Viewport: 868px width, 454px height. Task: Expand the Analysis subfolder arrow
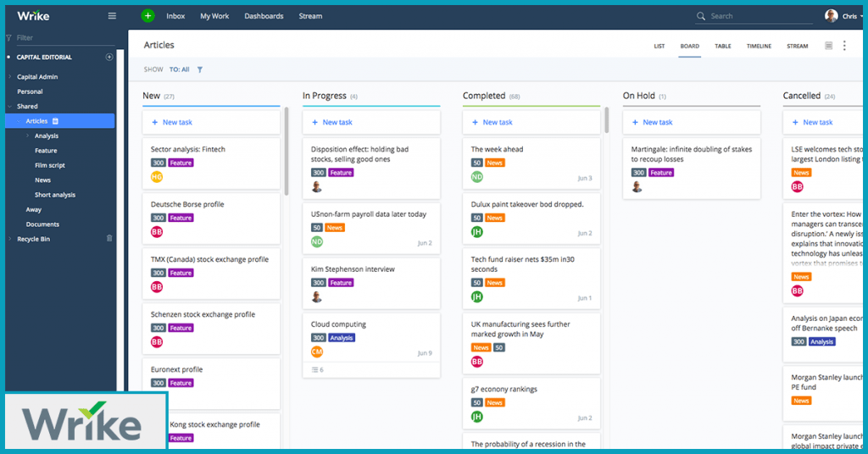point(28,136)
